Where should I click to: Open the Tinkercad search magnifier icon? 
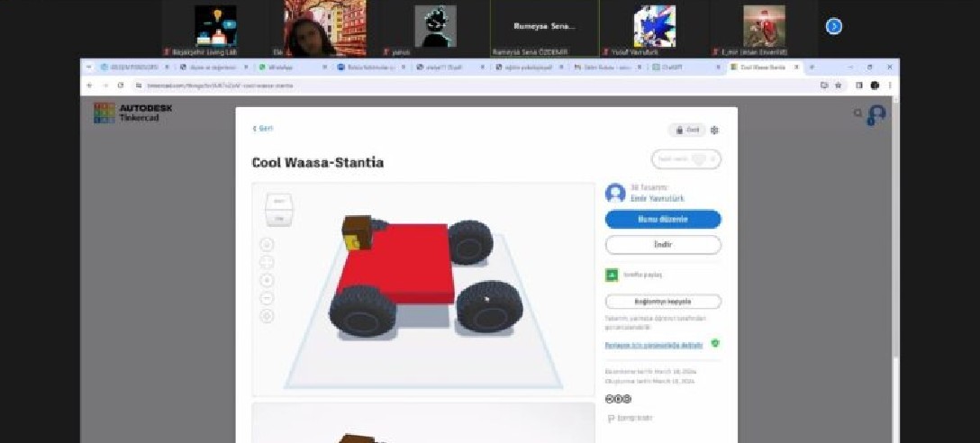pos(858,113)
